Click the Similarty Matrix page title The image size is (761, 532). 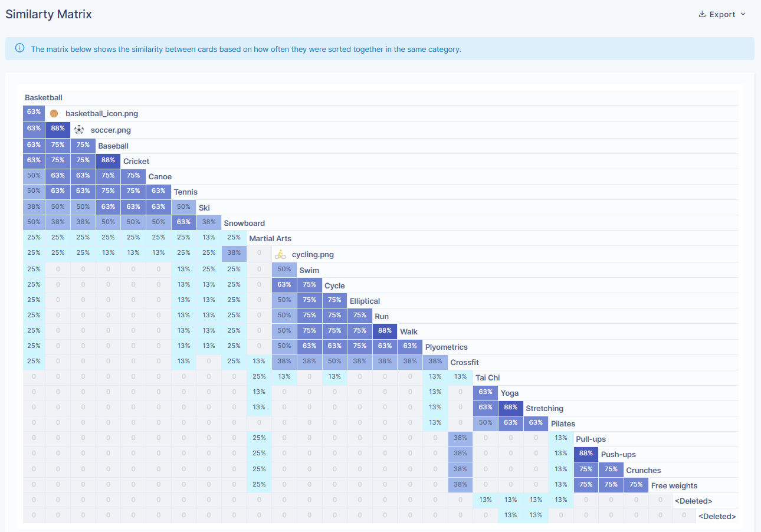pyautogui.click(x=48, y=14)
